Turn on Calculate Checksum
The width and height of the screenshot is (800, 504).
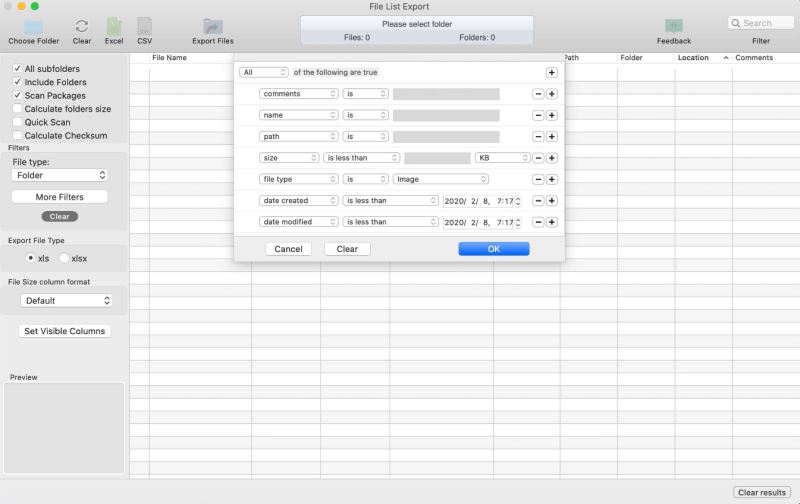pyautogui.click(x=17, y=135)
